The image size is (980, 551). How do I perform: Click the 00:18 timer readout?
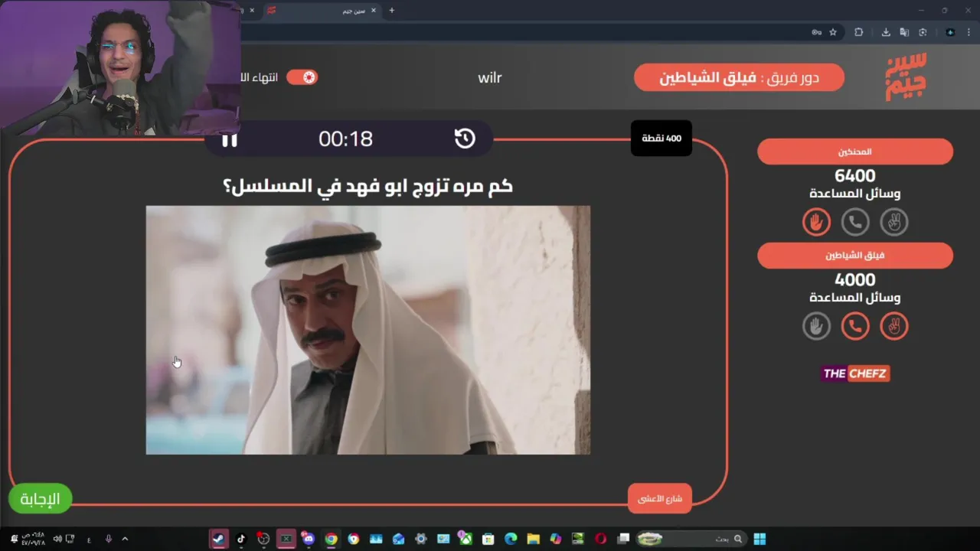(x=345, y=139)
